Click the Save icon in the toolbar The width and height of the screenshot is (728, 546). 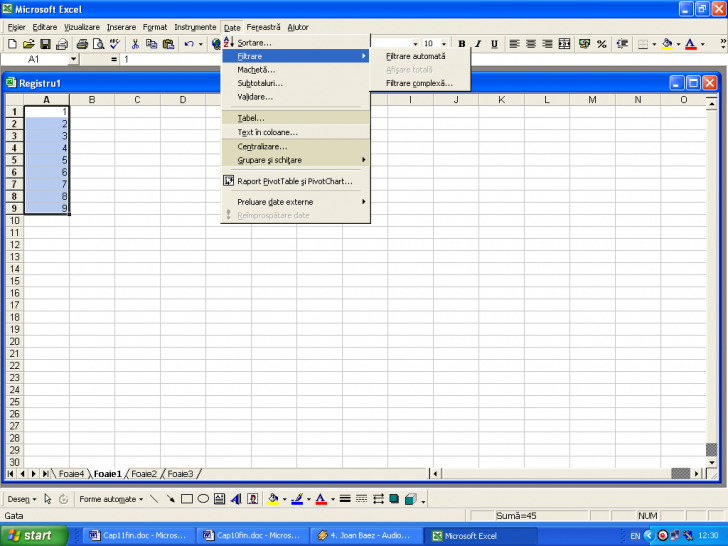[x=45, y=44]
